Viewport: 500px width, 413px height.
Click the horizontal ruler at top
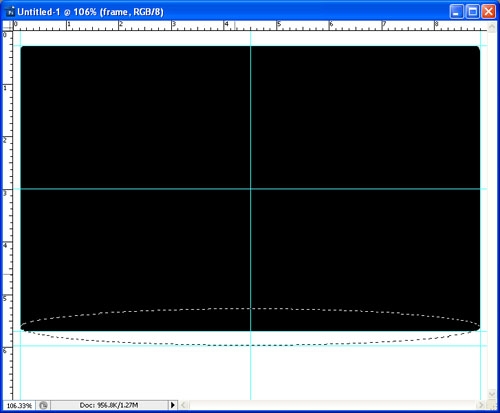click(250, 26)
